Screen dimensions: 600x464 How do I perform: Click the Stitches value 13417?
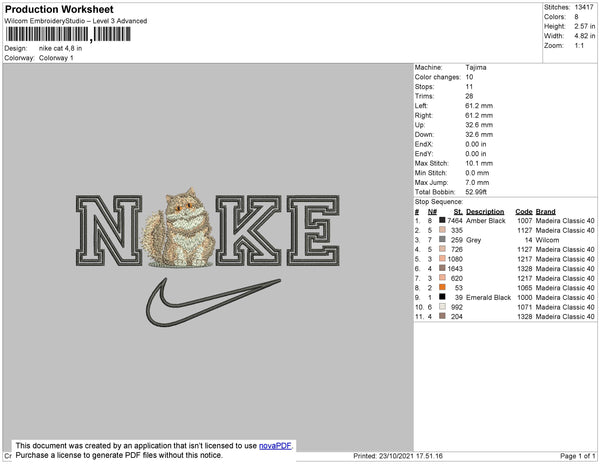584,7
